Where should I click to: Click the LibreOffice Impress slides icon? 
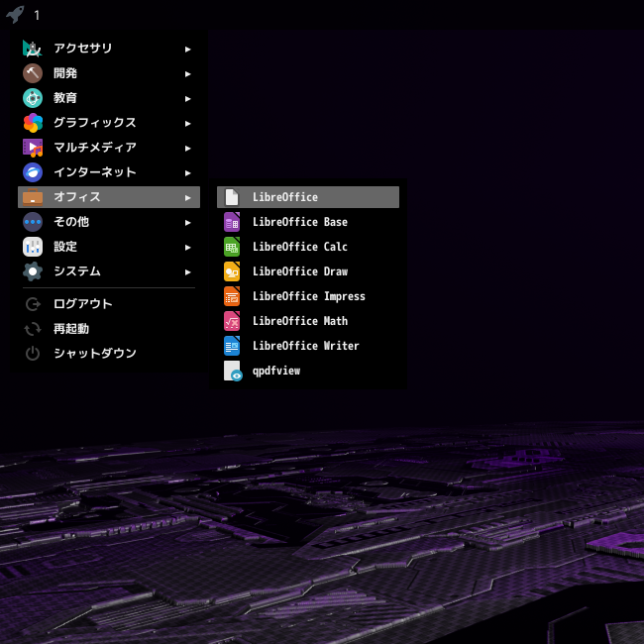[232, 296]
